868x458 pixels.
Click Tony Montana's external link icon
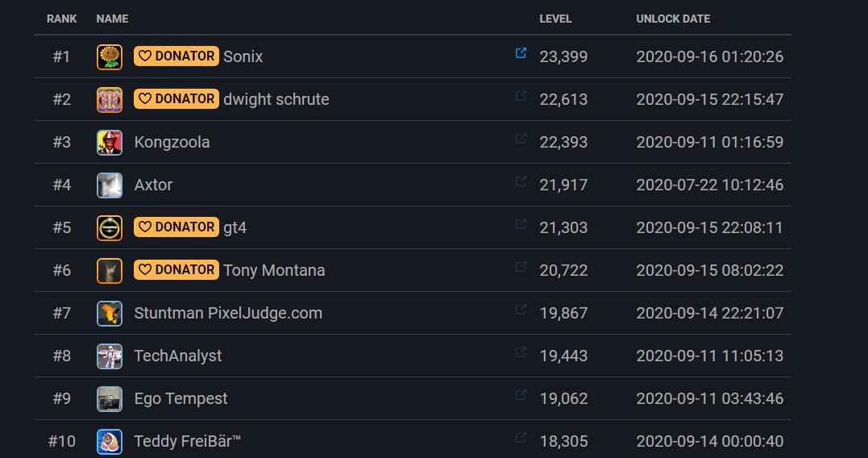[x=521, y=267]
